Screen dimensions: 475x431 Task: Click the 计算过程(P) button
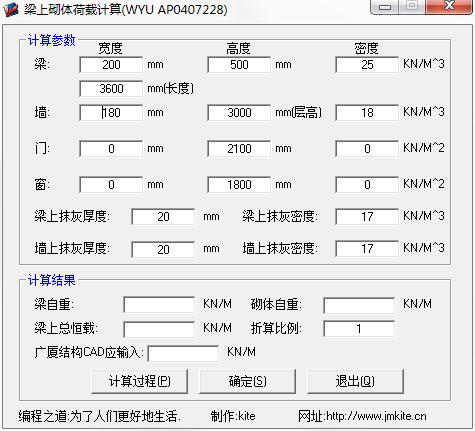pos(139,381)
